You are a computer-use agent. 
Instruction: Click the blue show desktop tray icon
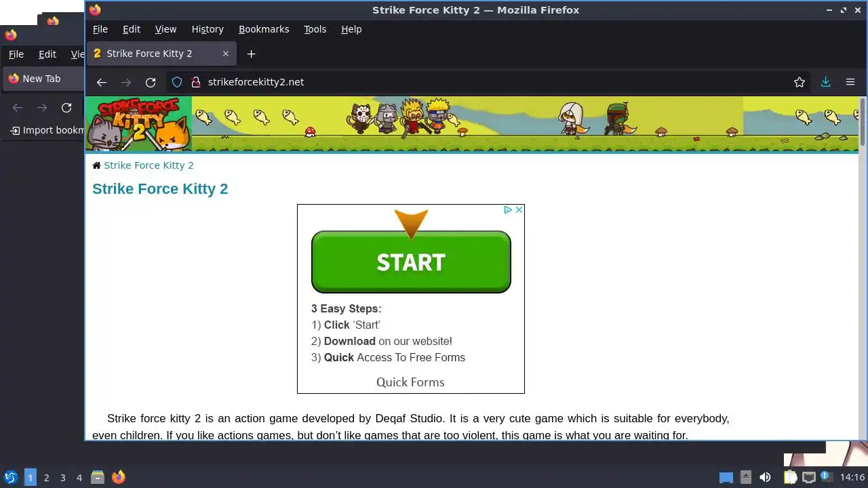pos(726,478)
